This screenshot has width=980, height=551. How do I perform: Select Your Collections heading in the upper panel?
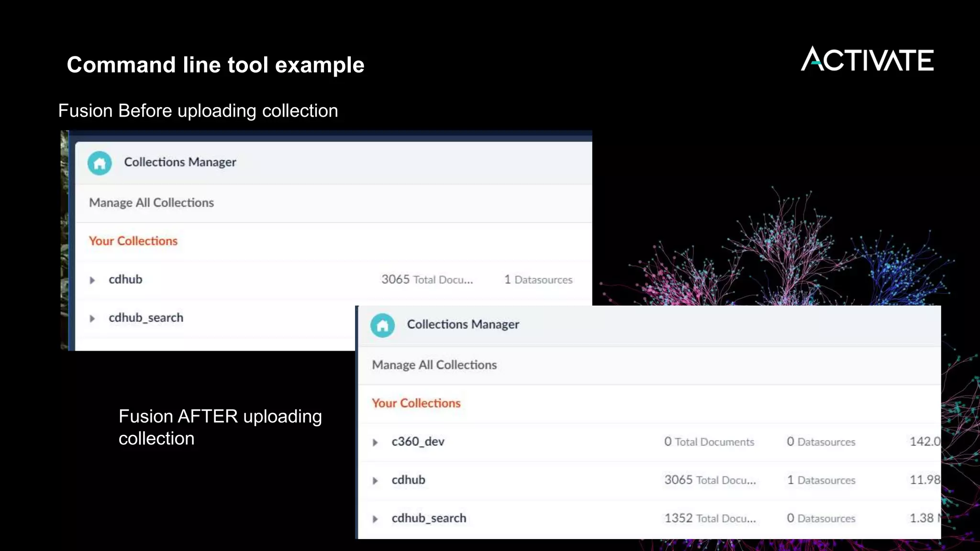point(133,241)
